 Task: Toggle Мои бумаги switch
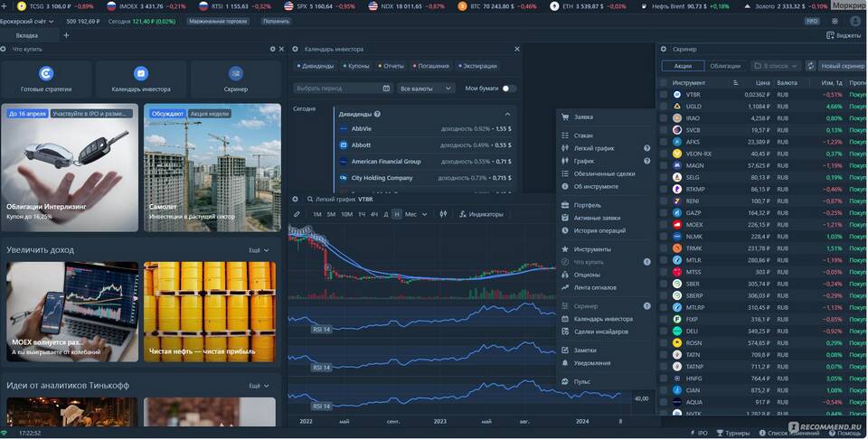pos(508,89)
